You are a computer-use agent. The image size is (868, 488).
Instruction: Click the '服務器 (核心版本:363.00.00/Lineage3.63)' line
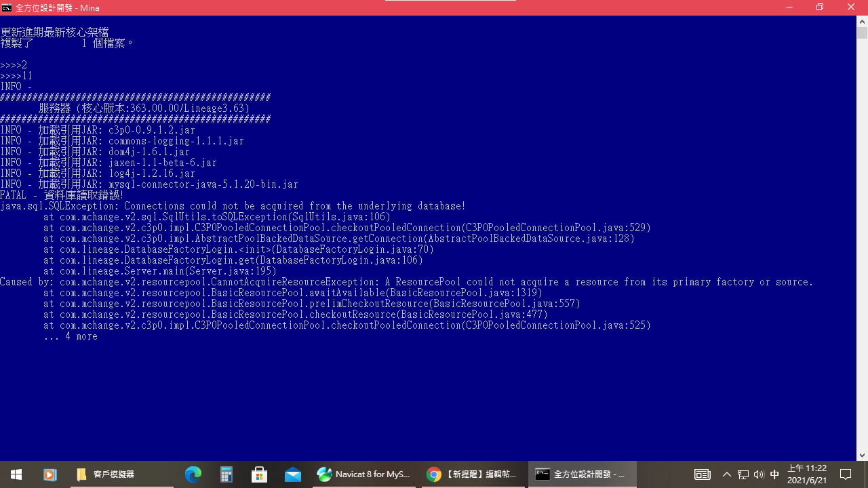click(144, 108)
